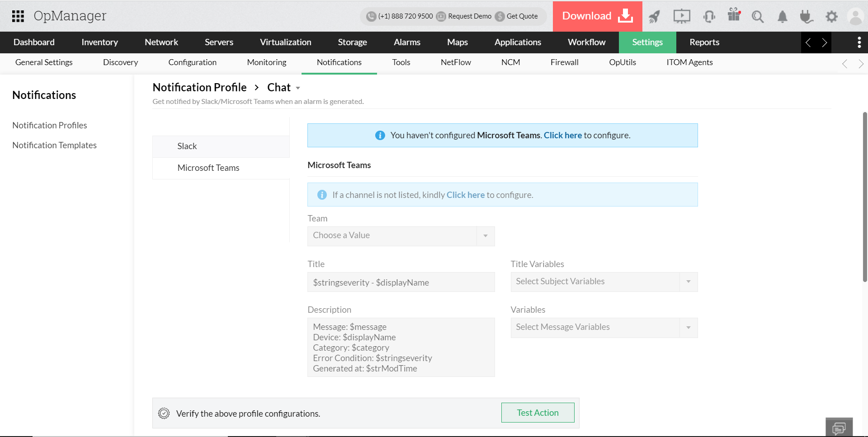Open Select Subject Variables dropdown
Screen dimensions: 868x437
(x=604, y=282)
